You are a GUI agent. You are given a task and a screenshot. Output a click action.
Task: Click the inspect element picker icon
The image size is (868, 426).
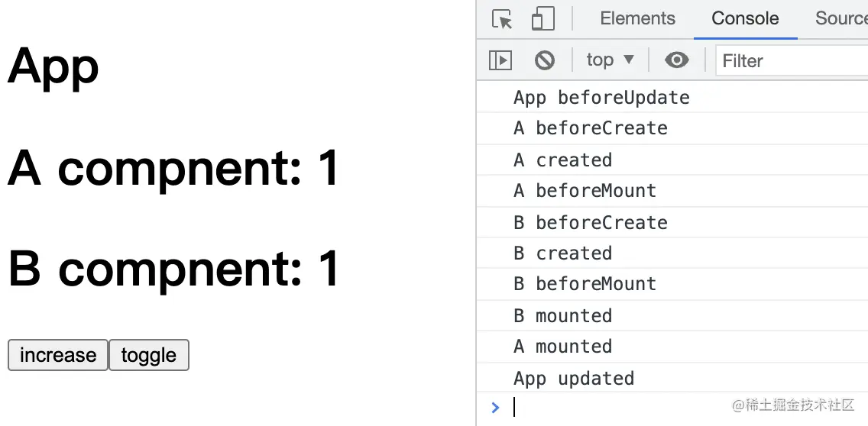click(x=502, y=19)
